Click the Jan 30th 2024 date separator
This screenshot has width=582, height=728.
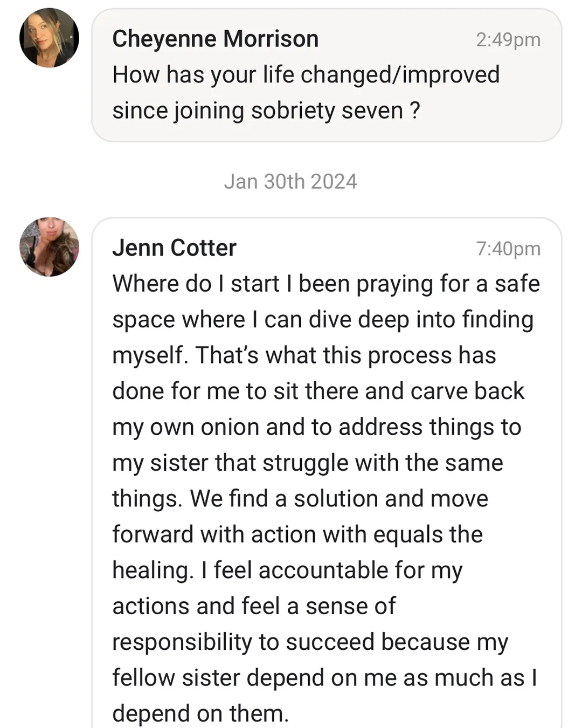[290, 182]
